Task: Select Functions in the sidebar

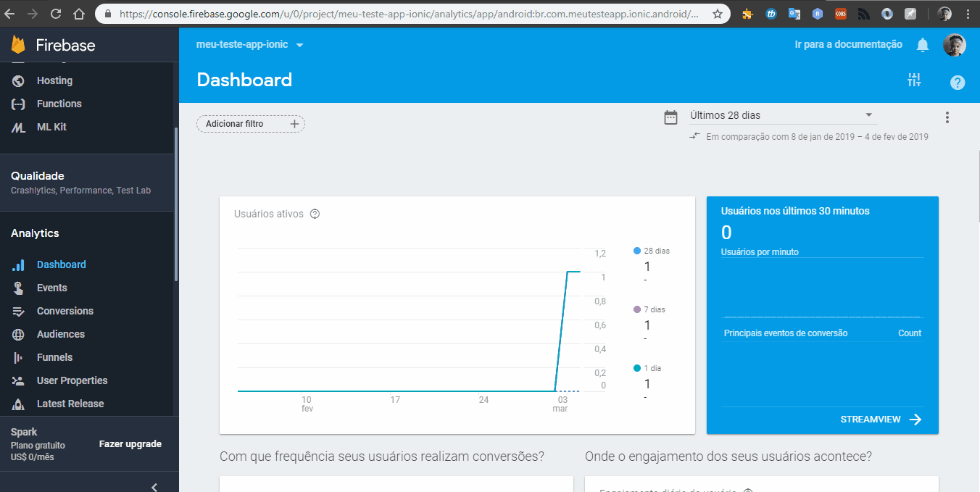Action: [x=59, y=104]
